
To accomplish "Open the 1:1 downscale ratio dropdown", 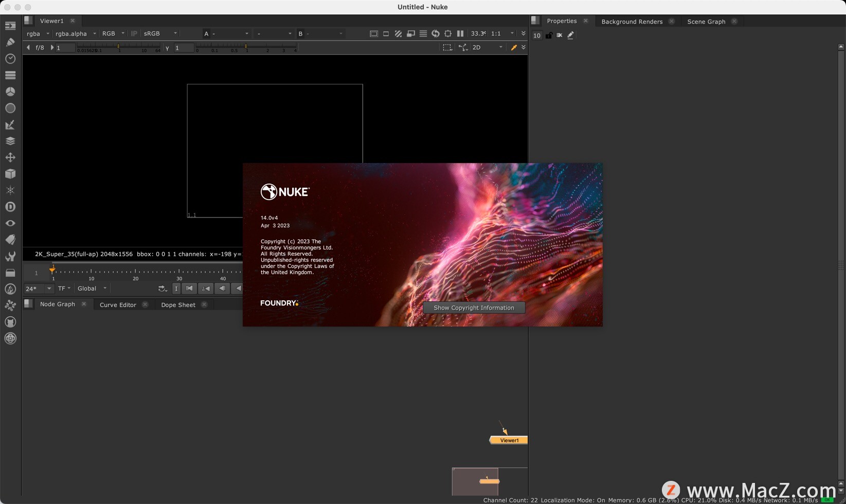I will click(502, 33).
